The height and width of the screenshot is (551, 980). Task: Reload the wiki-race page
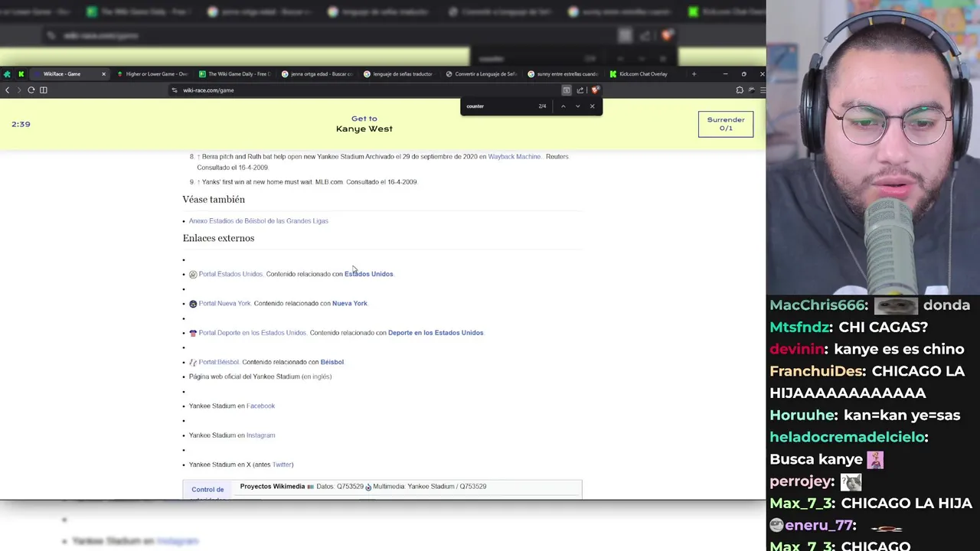click(x=31, y=90)
